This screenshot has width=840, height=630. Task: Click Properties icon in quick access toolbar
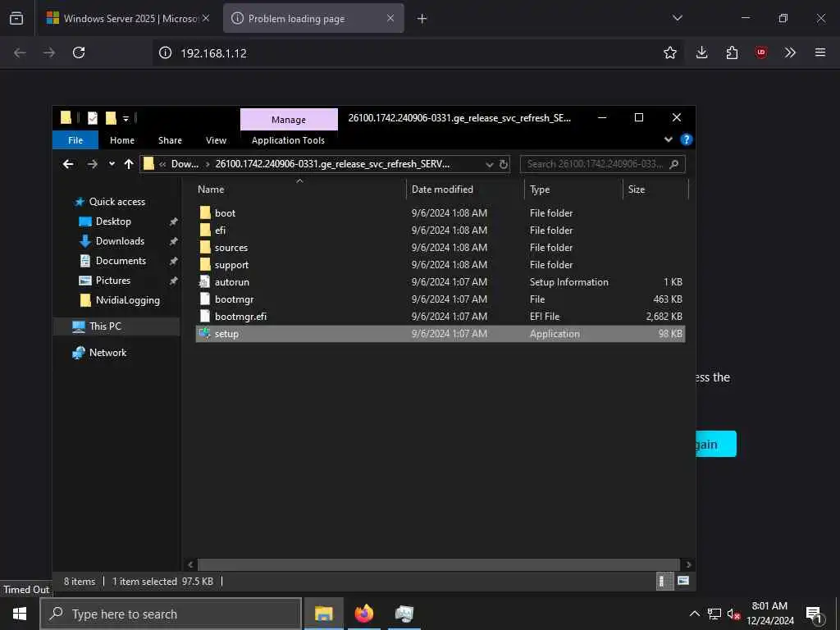coord(93,118)
